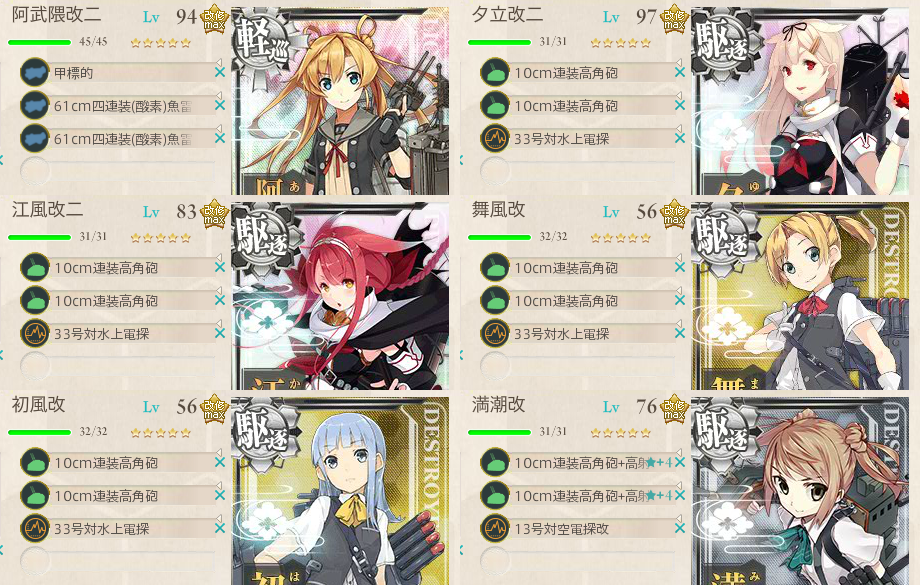Click the small arrow above 舞風改's 33号対水上電探 X
The width and height of the screenshot is (920, 585).
[x=679, y=322]
